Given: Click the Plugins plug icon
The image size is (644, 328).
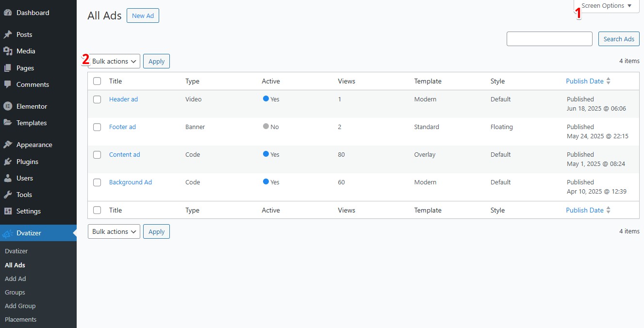Looking at the screenshot, I should 8,162.
